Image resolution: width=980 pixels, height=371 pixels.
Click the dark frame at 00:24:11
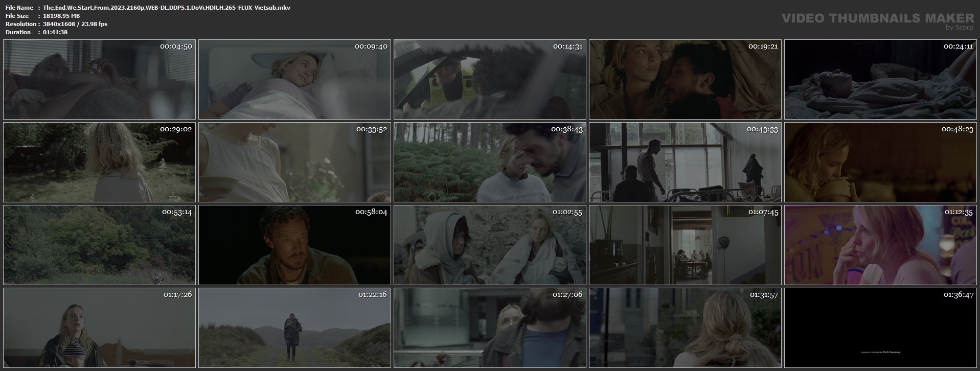pos(880,80)
